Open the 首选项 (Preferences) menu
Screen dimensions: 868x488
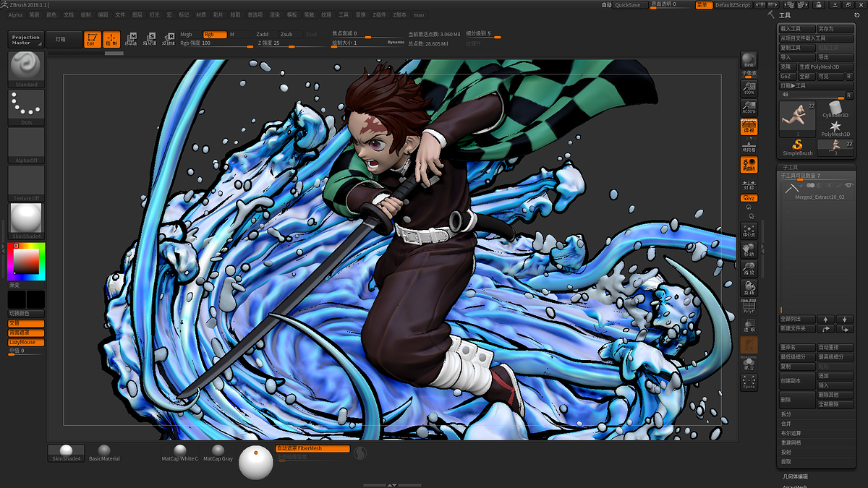[x=255, y=14]
